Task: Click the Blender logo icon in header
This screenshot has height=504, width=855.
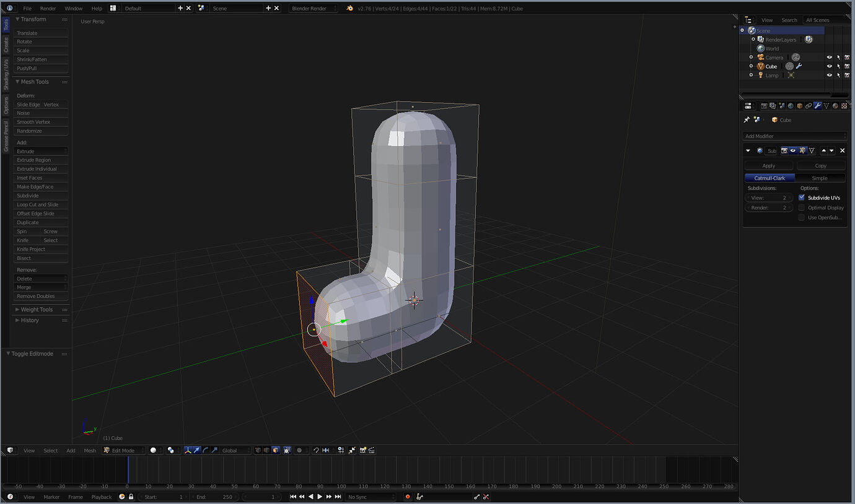Action: click(x=350, y=8)
